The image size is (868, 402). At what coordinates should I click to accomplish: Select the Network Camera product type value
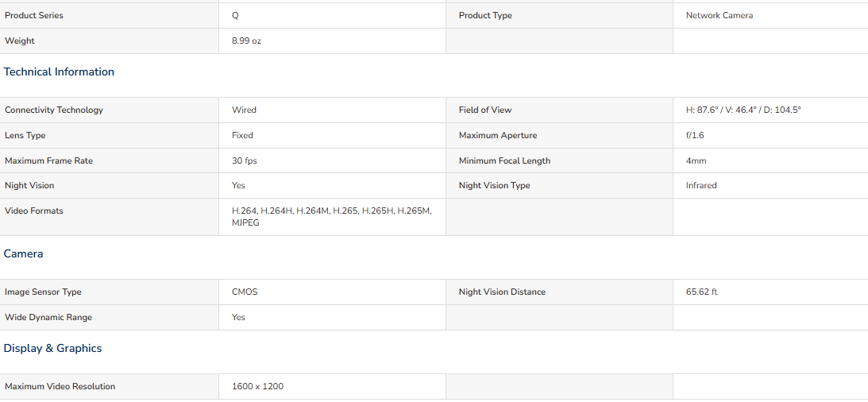(719, 16)
